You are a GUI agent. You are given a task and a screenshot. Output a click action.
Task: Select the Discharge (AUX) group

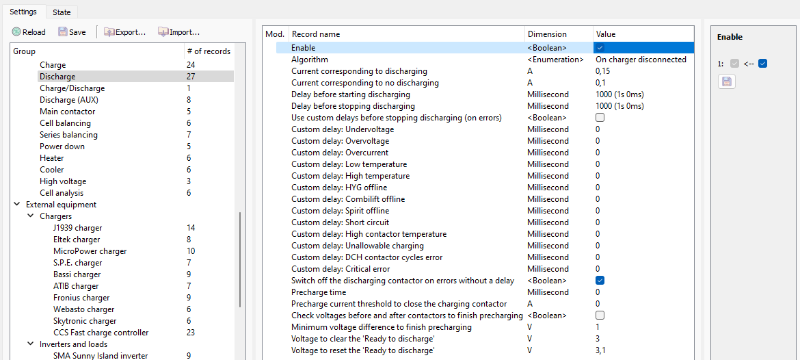(68, 100)
